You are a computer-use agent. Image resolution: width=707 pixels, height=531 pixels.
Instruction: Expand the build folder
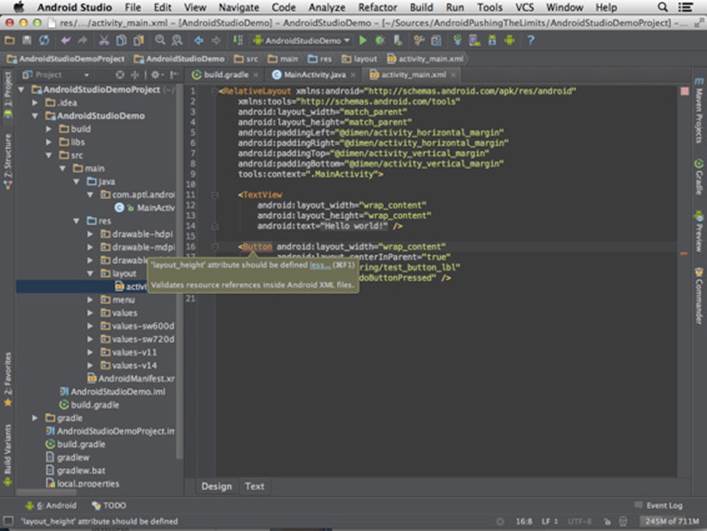49,129
